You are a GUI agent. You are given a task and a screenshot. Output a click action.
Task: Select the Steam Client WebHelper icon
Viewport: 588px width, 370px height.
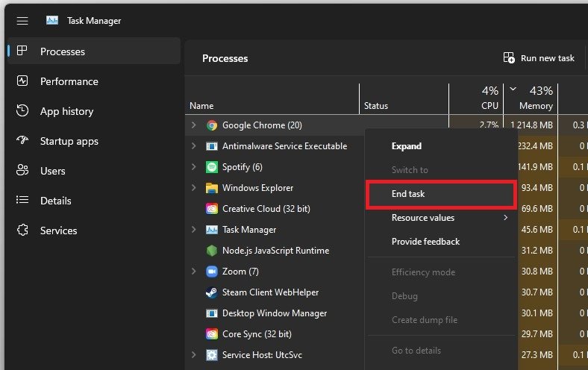point(211,292)
